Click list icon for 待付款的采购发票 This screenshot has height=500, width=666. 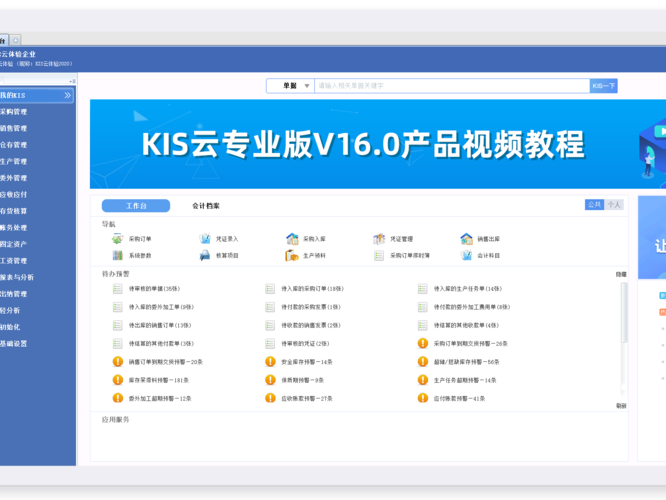[x=270, y=307]
